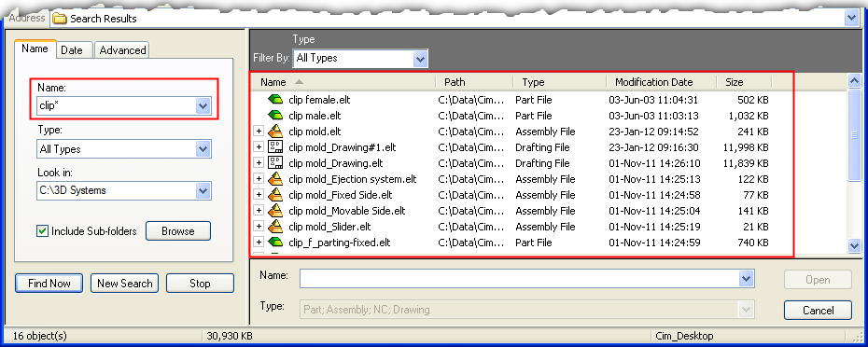
Task: Click the results list scroll up arrow
Action: coord(854,81)
